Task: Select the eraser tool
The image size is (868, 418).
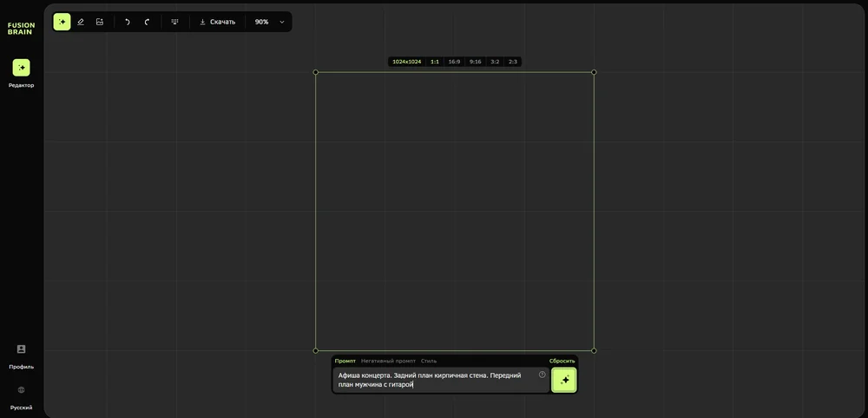Action: pyautogui.click(x=81, y=22)
